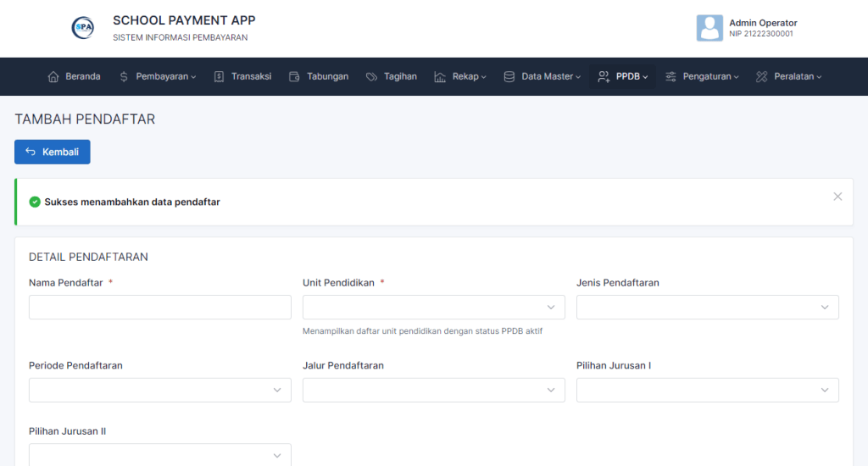Dismiss the success alert notification
Screen dimensions: 868x466
coord(837,197)
